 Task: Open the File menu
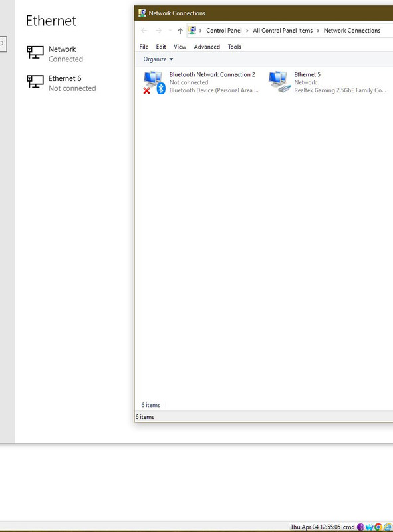point(144,47)
